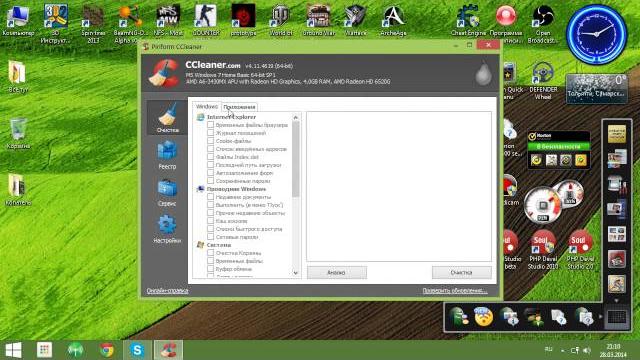Open Онлайн-справка link
This screenshot has height=360, width=640.
tap(167, 291)
